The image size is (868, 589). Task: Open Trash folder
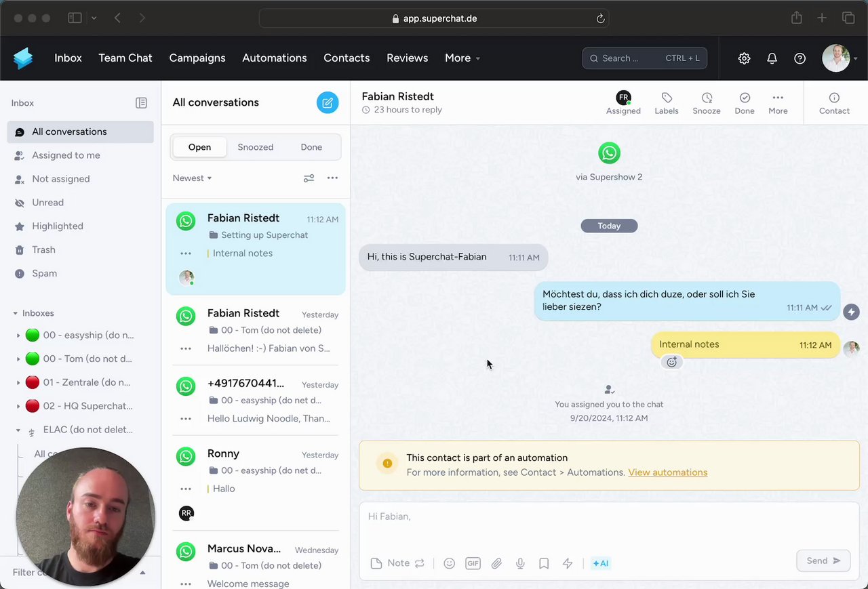(80, 250)
